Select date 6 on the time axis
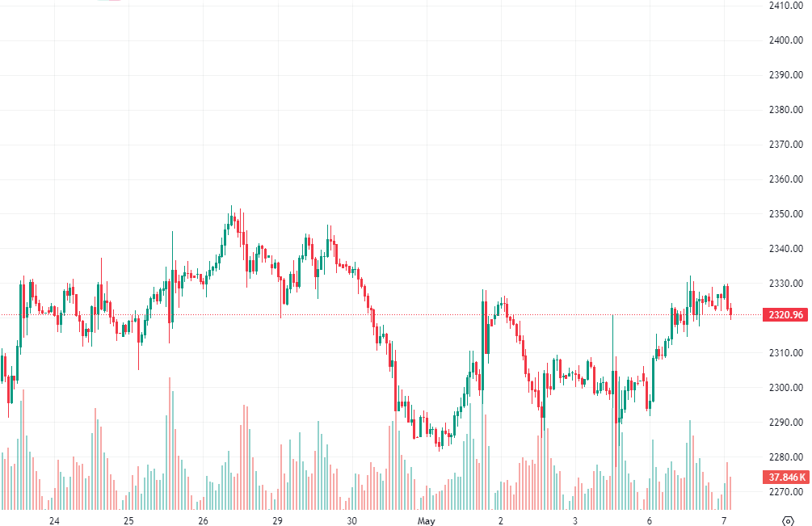Image resolution: width=812 pixels, height=526 pixels. [x=649, y=520]
